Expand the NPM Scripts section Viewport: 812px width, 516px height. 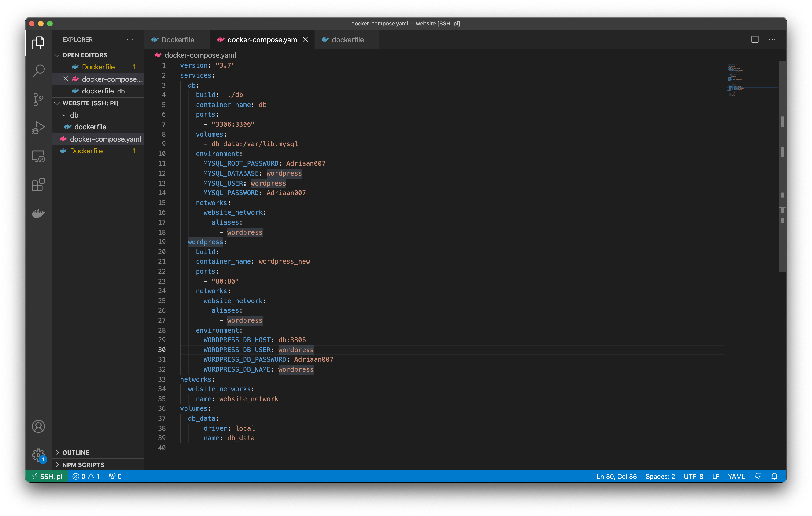pos(98,465)
